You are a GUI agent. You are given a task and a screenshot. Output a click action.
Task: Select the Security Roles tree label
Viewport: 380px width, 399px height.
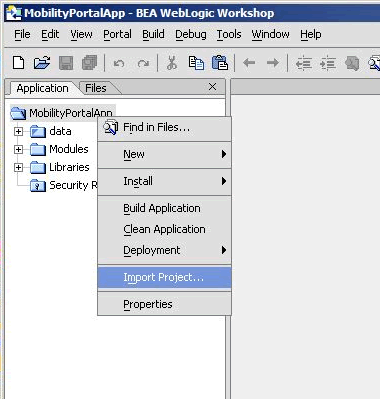73,185
